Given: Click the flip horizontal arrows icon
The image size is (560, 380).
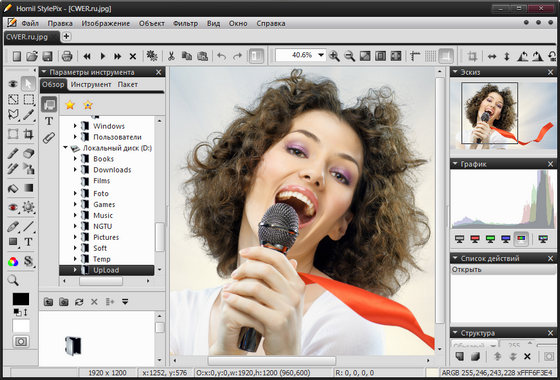Looking at the screenshot, I should click(492, 56).
